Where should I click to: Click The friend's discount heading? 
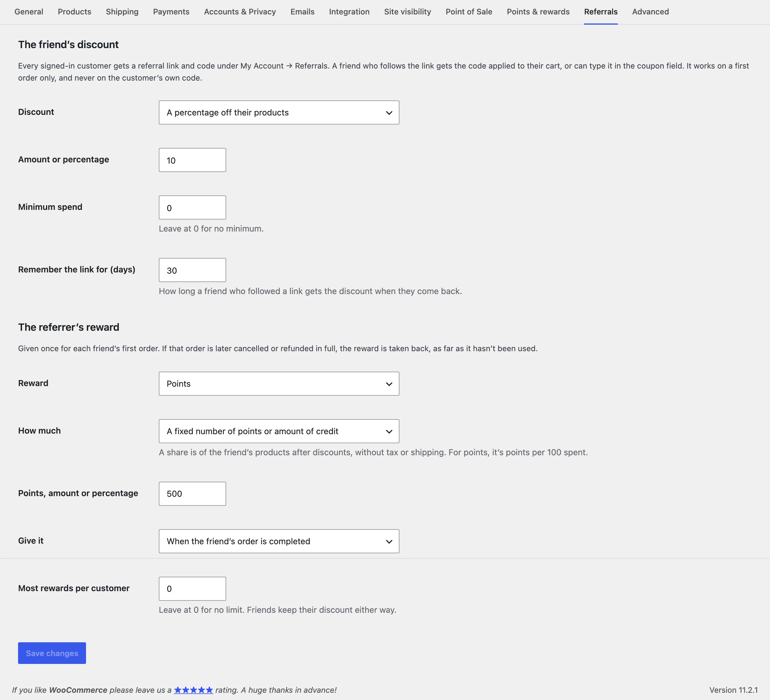tap(68, 45)
